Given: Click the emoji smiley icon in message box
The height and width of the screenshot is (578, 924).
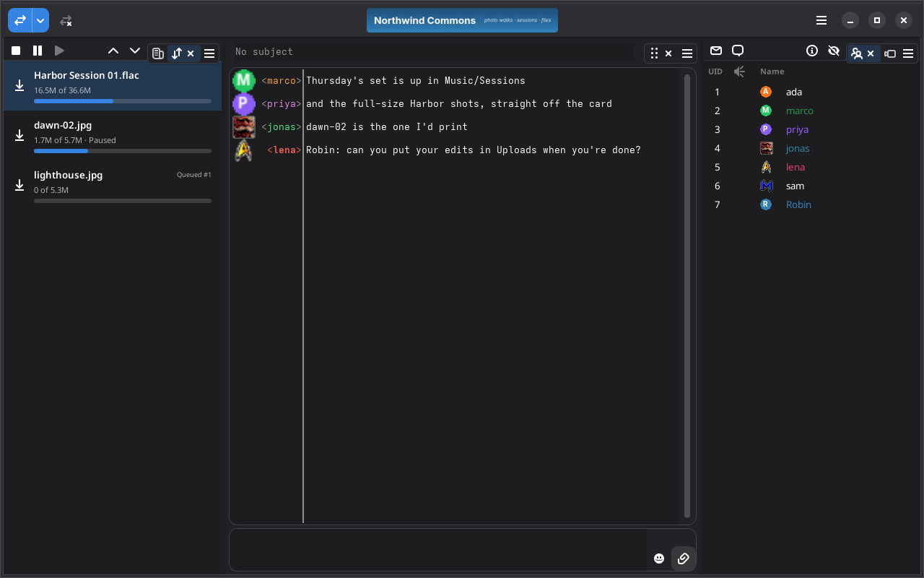Looking at the screenshot, I should click(659, 558).
